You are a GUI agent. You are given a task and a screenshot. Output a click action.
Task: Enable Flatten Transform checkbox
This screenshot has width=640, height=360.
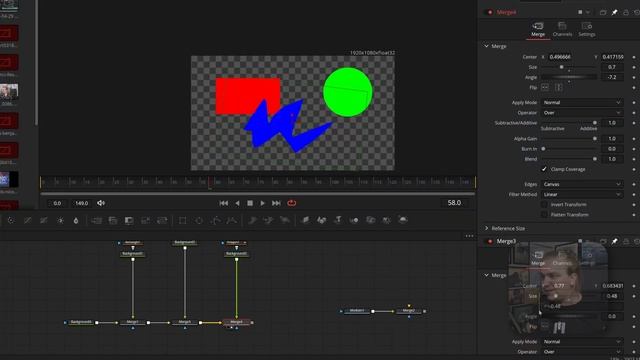click(x=544, y=215)
